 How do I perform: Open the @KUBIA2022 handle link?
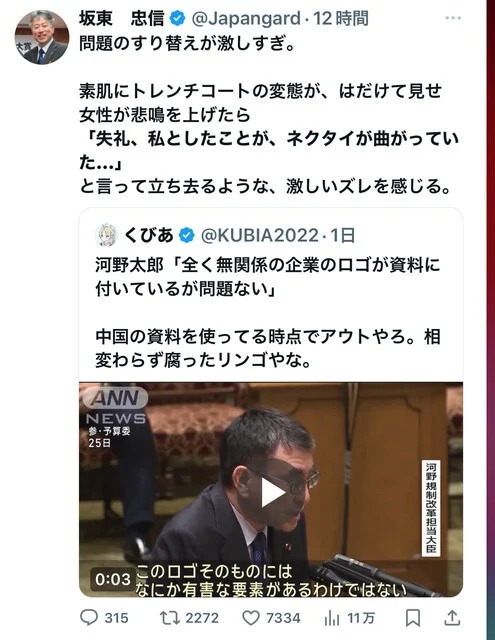(260, 236)
